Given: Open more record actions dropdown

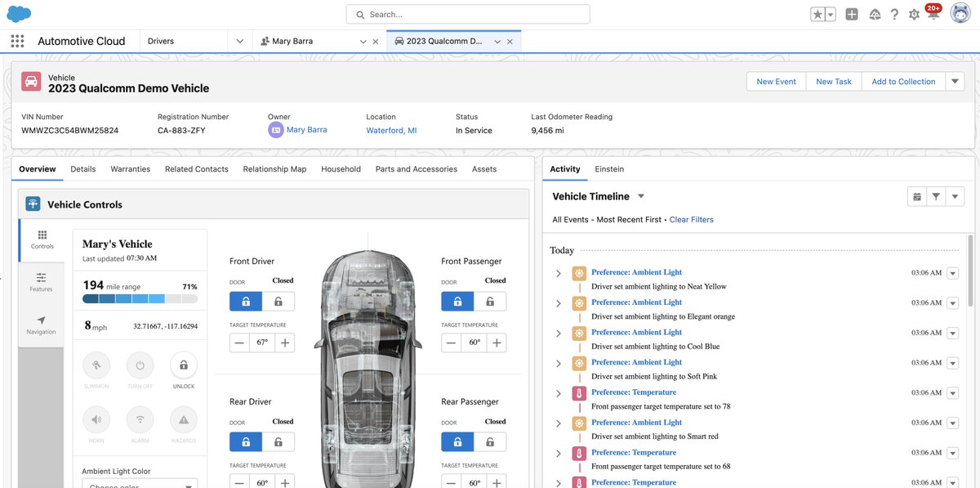Looking at the screenshot, I should 955,81.
